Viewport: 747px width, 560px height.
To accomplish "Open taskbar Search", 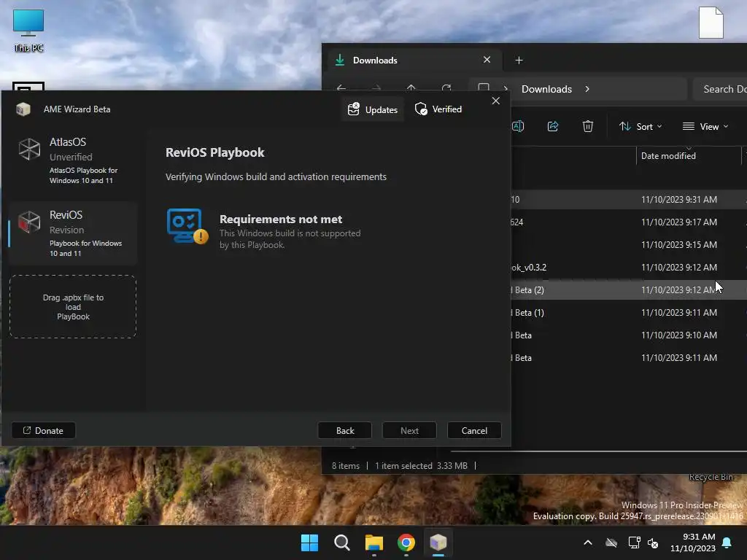I will [x=342, y=542].
